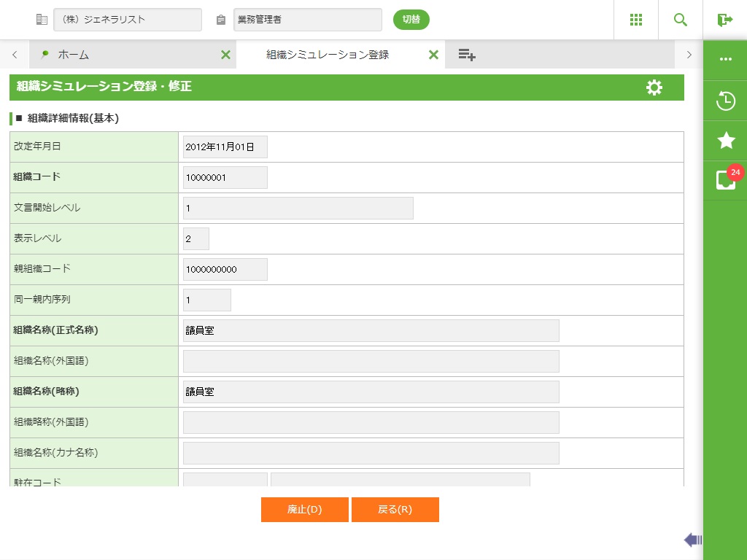Viewport: 747px width, 560px height.
Task: Open the history clock icon
Action: point(725,101)
